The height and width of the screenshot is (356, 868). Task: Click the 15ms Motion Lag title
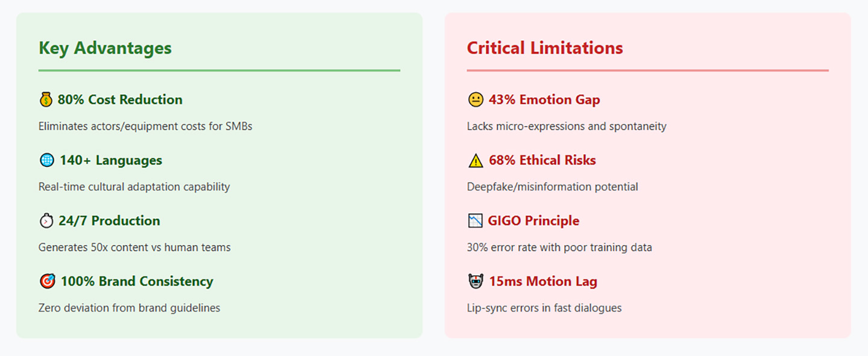pos(543,281)
